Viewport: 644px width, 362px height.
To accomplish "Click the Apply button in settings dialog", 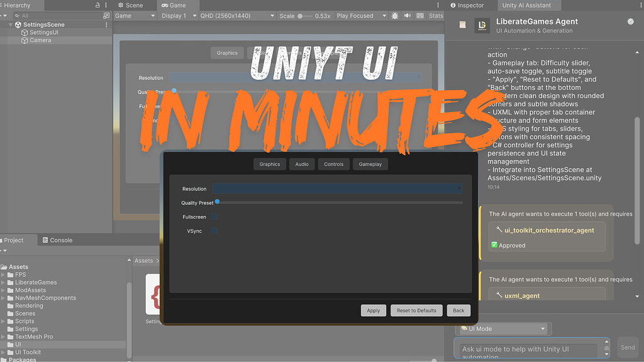I will 374,310.
